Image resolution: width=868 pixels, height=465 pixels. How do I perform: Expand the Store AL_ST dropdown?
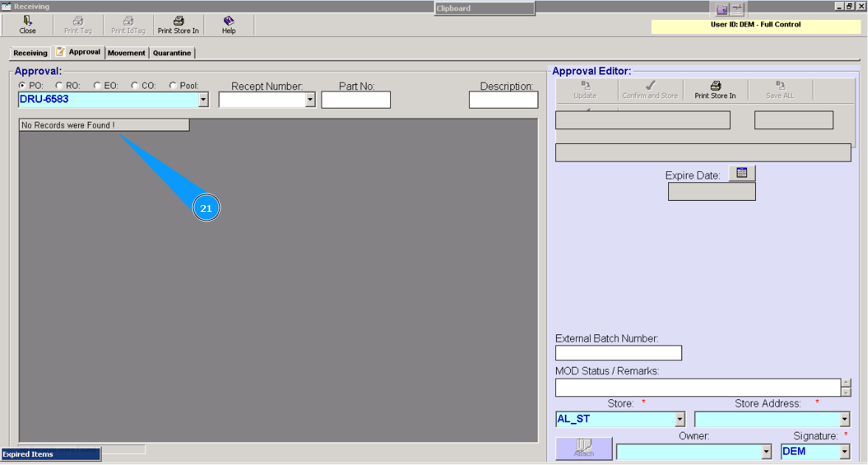coord(680,419)
